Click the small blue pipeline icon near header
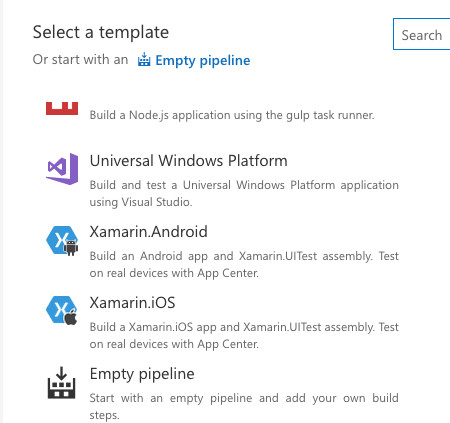Viewport: 450px width, 423px height. (x=144, y=59)
